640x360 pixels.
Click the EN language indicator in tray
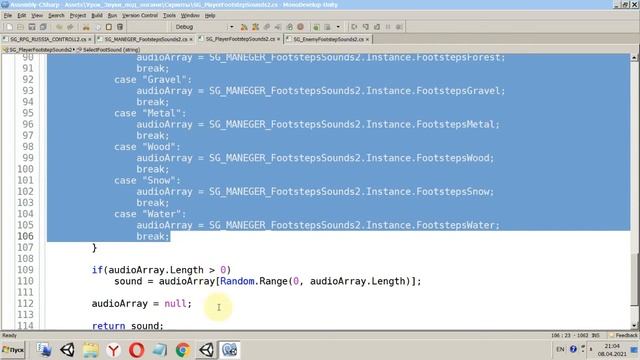tap(560, 349)
